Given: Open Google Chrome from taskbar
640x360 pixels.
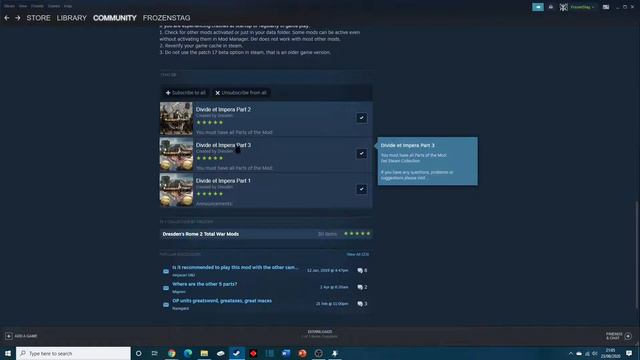Looking at the screenshot, I should tap(171, 353).
